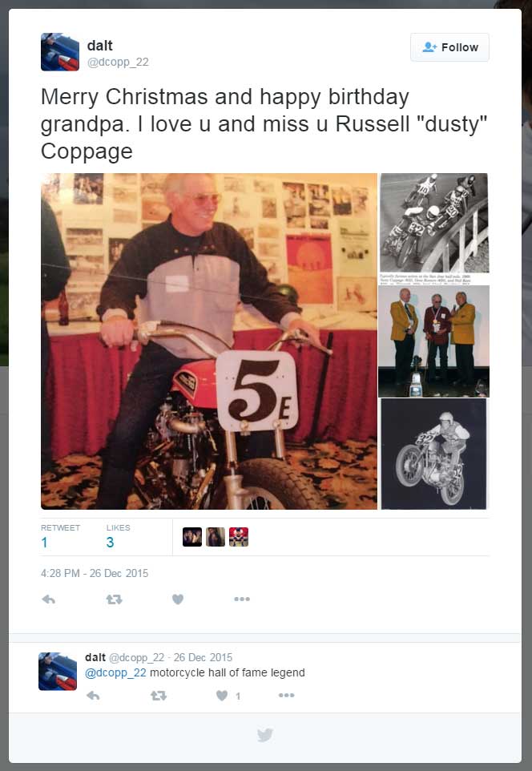The width and height of the screenshot is (532, 771).
Task: Reply to the hall of fame comment
Action: click(93, 696)
